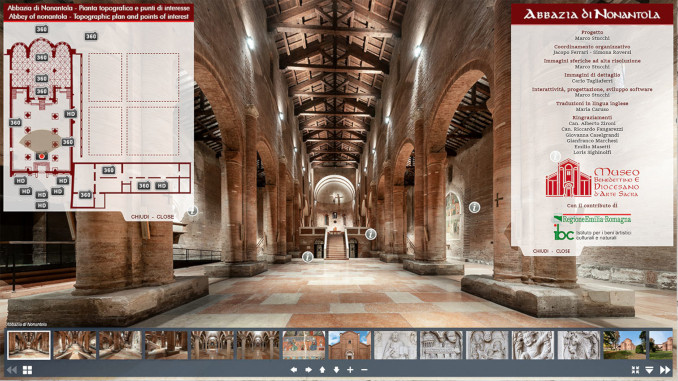
Task: Select the first stone relief thumbnail
Action: tap(396, 345)
